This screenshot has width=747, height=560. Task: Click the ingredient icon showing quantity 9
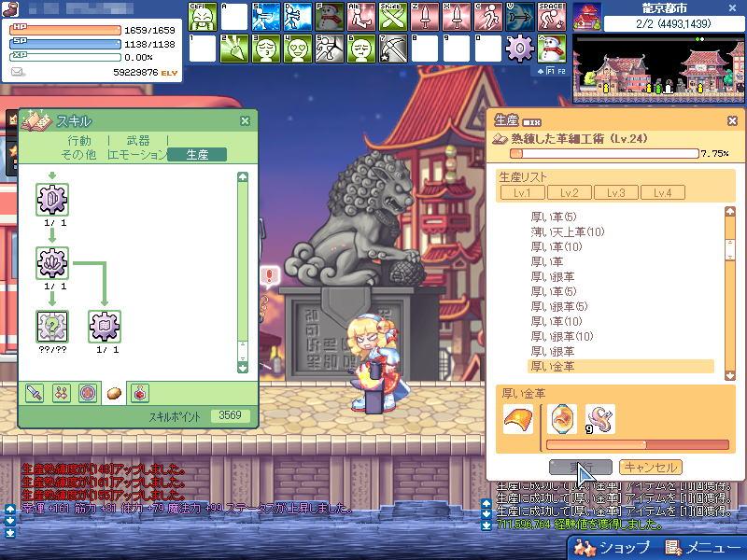coord(599,419)
